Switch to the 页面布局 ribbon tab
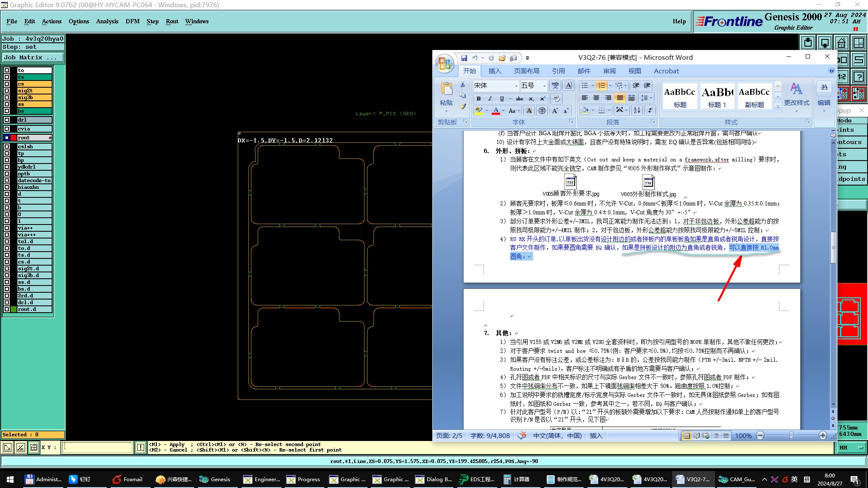The image size is (868, 488). pyautogui.click(x=526, y=71)
